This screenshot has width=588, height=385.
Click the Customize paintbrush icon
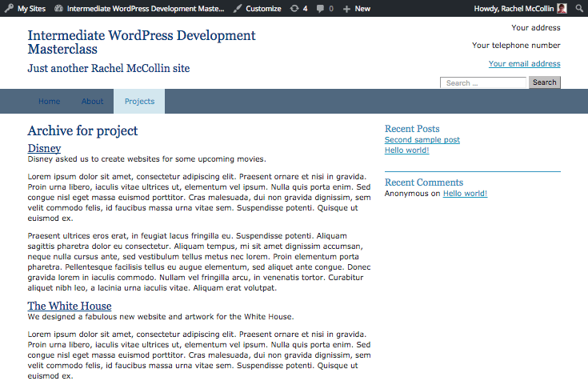click(238, 8)
